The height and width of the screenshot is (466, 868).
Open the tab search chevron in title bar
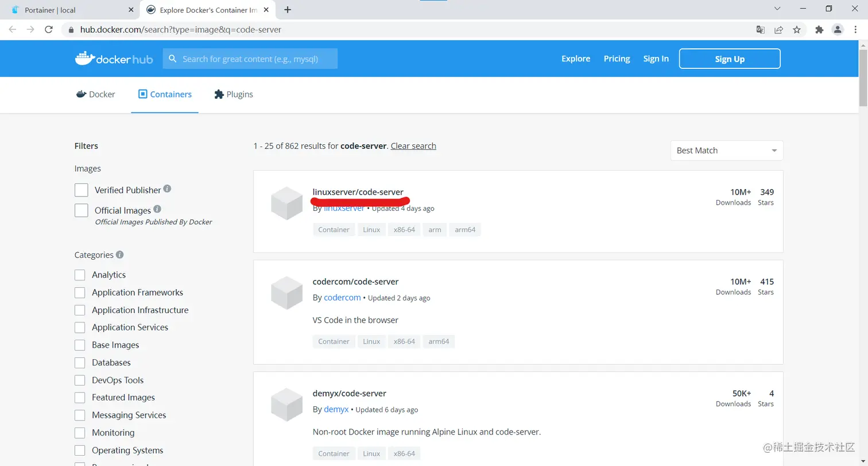click(777, 9)
